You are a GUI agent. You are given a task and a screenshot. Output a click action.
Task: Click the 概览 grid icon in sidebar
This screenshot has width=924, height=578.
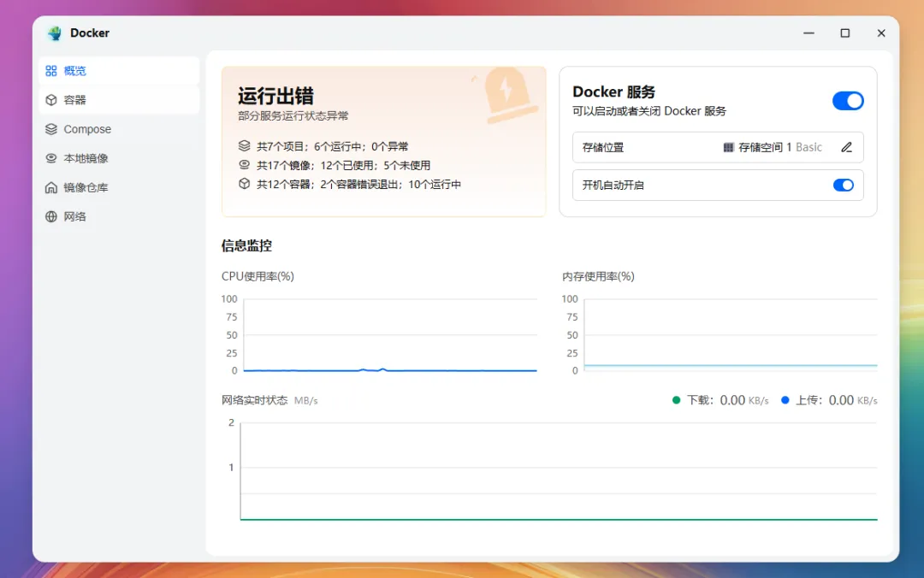pos(51,71)
